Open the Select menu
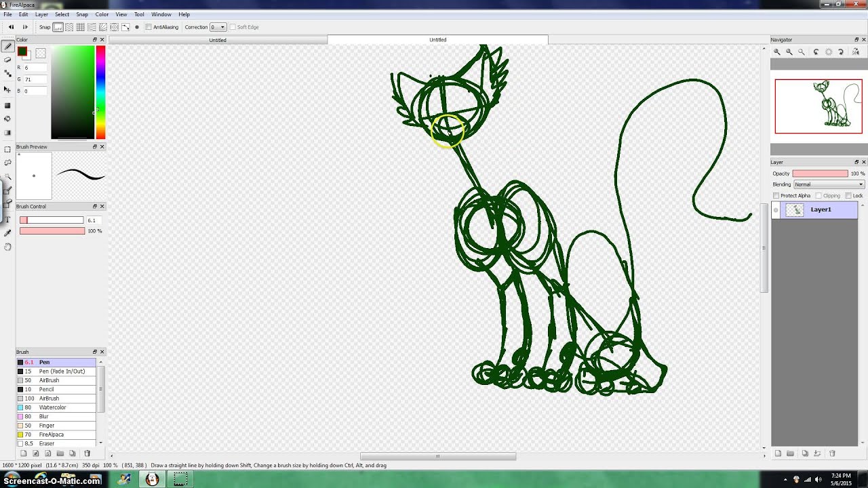Screen dimensions: 868x488 [62, 14]
